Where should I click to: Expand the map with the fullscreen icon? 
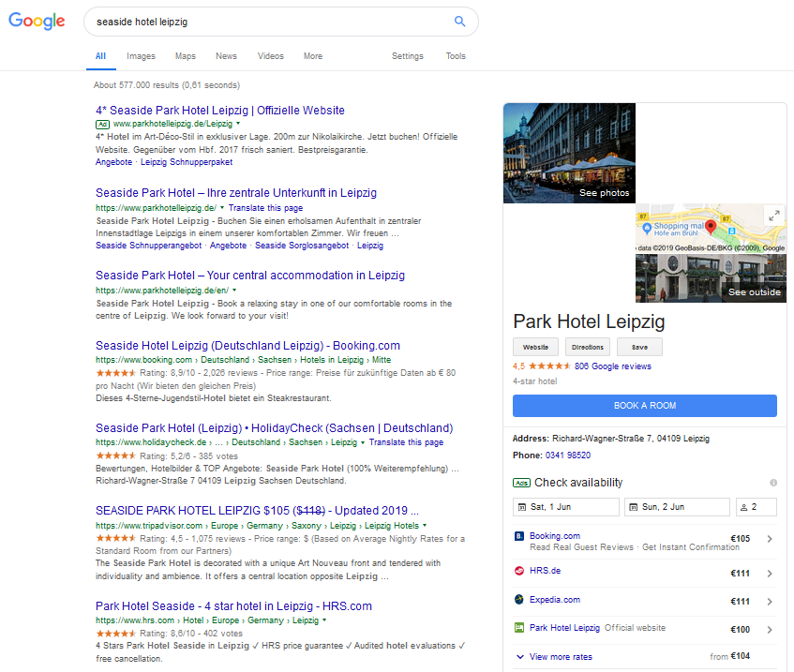(x=774, y=215)
